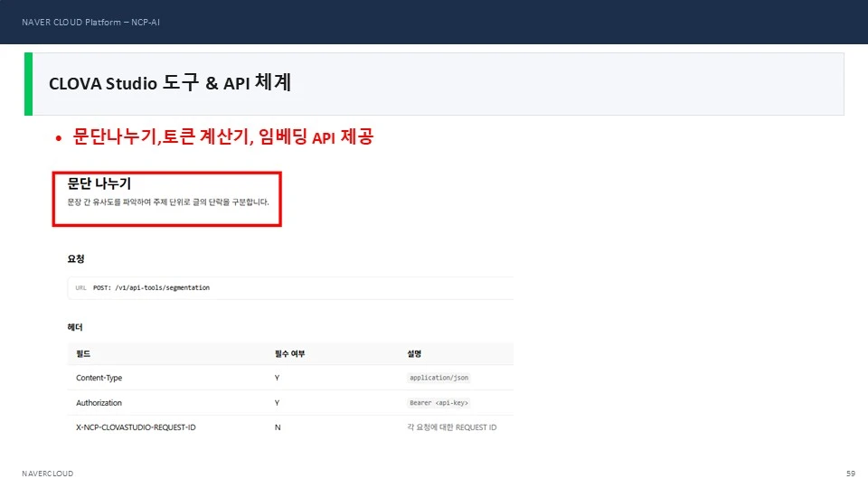
Task: Click the '필드' column header
Action: [83, 353]
